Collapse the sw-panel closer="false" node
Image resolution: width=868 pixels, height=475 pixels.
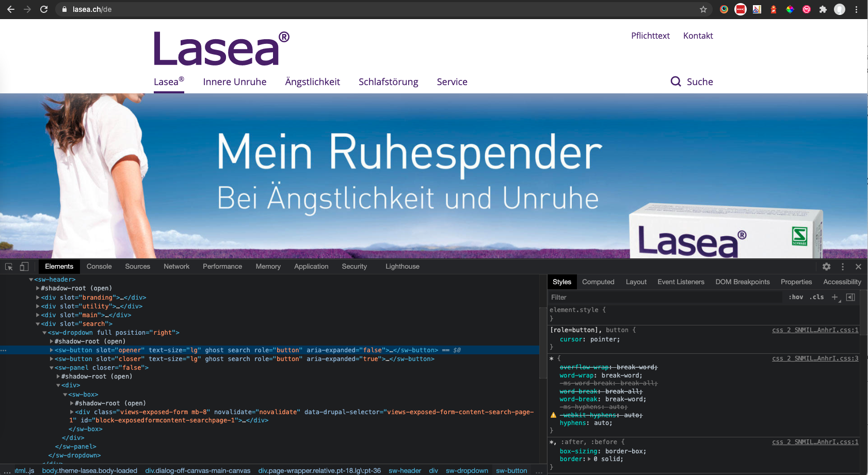pos(51,368)
